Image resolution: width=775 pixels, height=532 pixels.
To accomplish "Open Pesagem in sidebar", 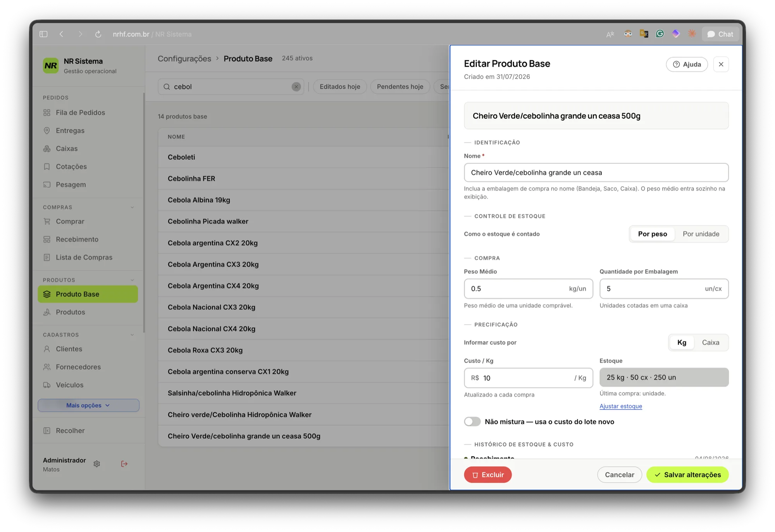I will pyautogui.click(x=88, y=185).
